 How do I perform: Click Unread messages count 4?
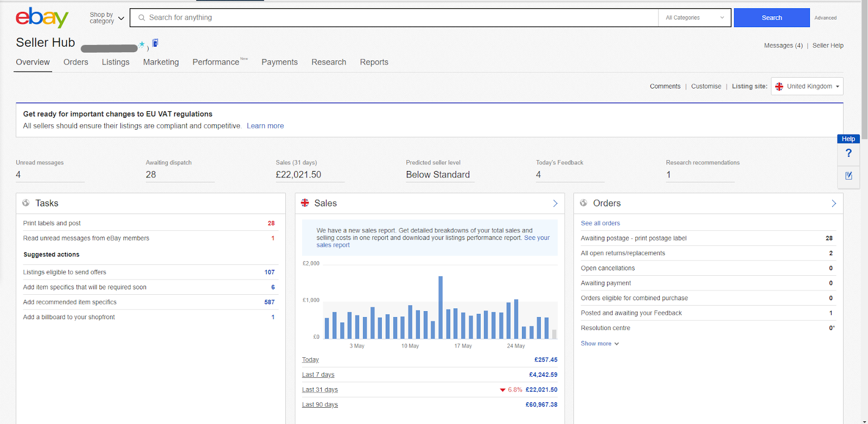[x=18, y=174]
